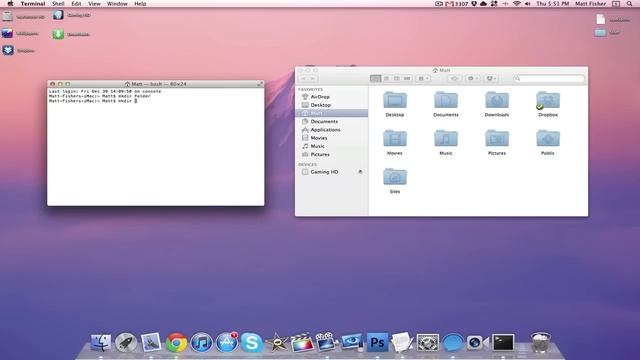This screenshot has width=640, height=360.
Task: Open the Edit menu
Action: click(76, 4)
